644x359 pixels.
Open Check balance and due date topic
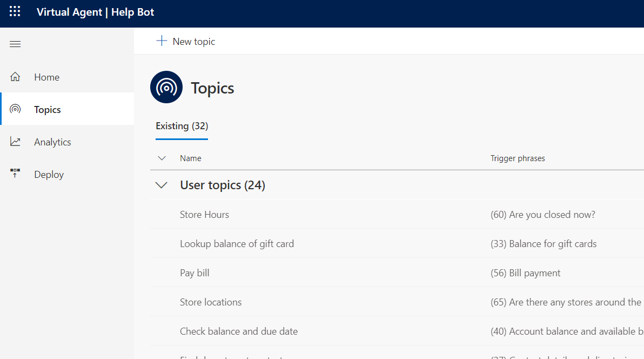239,331
